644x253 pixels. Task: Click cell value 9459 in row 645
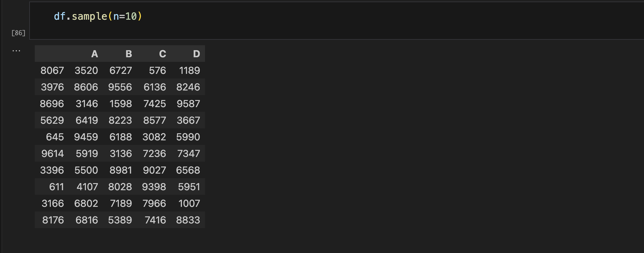[x=86, y=137]
